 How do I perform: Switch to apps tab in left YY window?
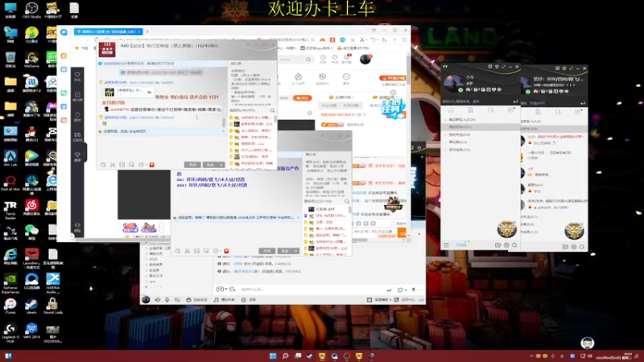(510, 110)
